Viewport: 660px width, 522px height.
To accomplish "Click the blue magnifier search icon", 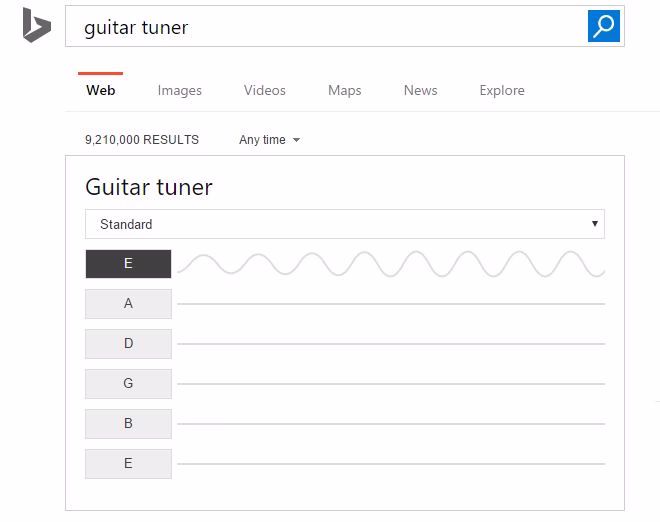I will click(604, 26).
